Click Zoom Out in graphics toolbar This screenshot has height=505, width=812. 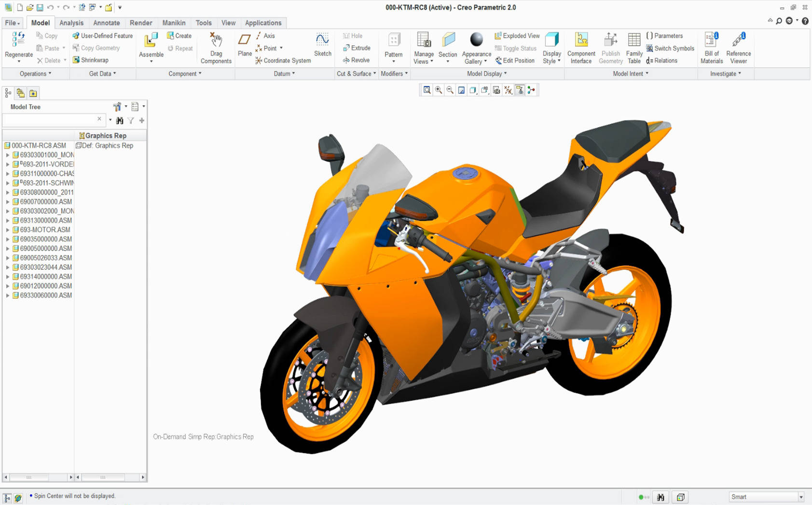(450, 90)
